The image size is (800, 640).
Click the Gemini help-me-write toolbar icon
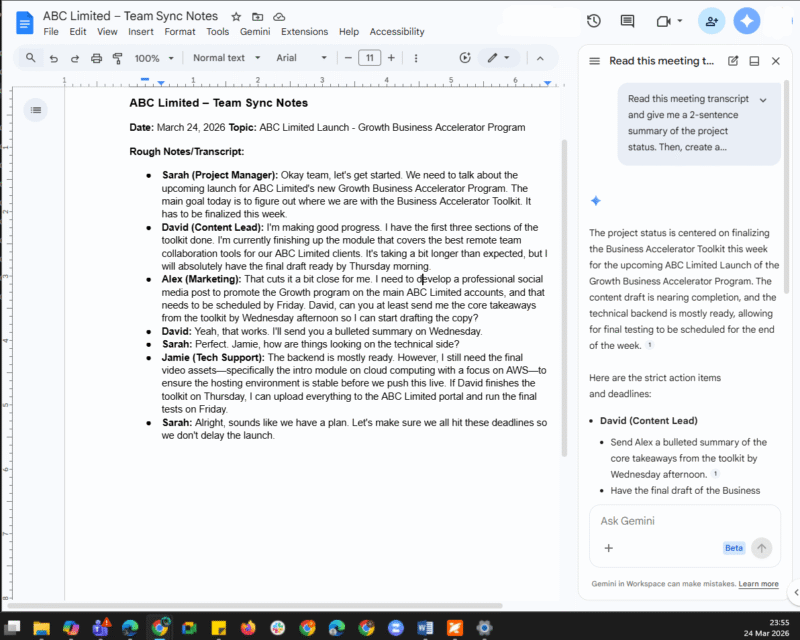pyautogui.click(x=464, y=58)
